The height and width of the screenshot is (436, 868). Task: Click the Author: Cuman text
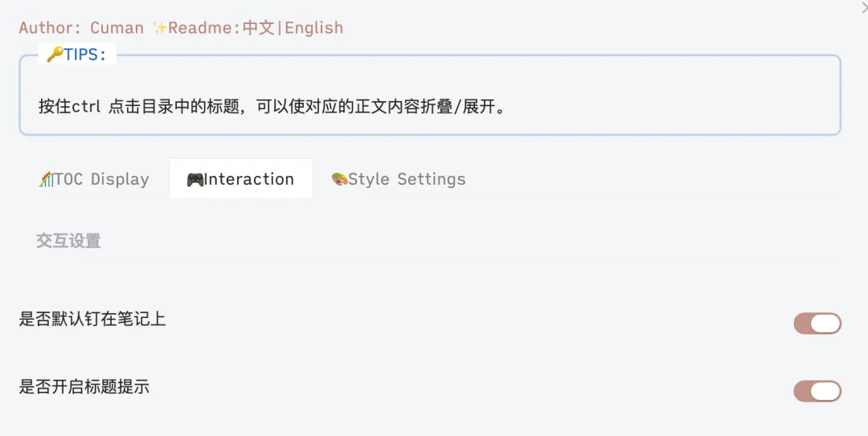[x=81, y=28]
